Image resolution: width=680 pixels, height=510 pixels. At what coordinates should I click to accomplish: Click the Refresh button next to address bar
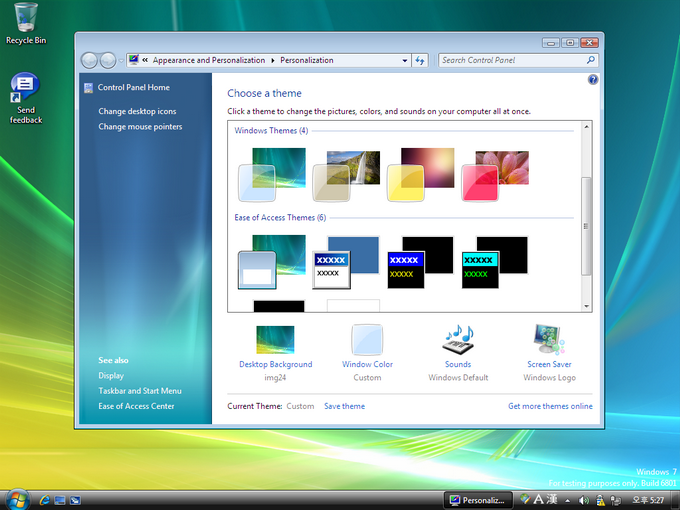point(420,60)
